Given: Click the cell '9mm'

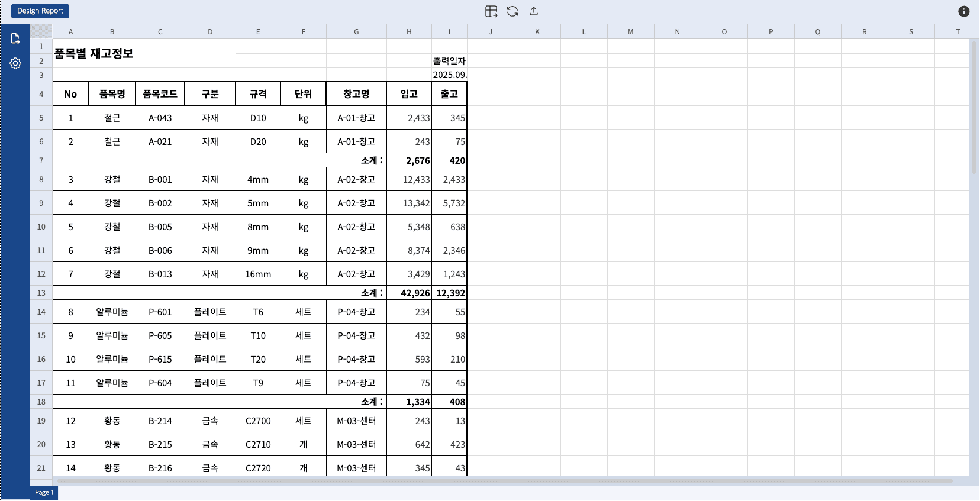Looking at the screenshot, I should [x=258, y=250].
